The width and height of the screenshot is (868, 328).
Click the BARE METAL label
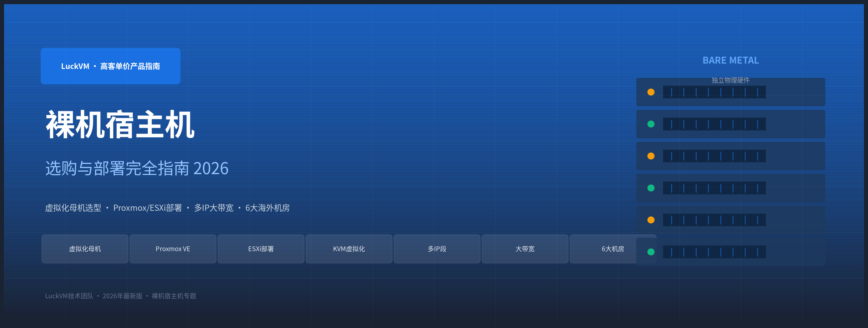pyautogui.click(x=730, y=60)
